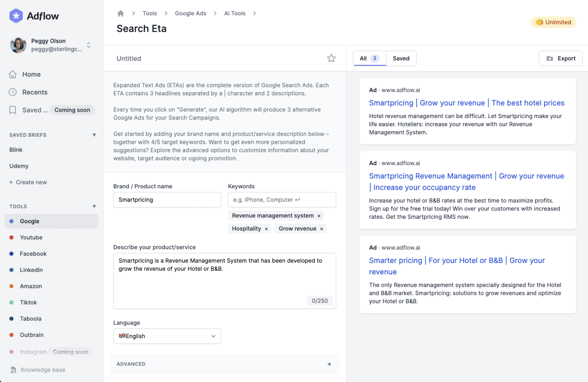
Task: Open the Smartpricing | Grow your revenue | The best hotel prices ad headline
Action: pyautogui.click(x=466, y=103)
